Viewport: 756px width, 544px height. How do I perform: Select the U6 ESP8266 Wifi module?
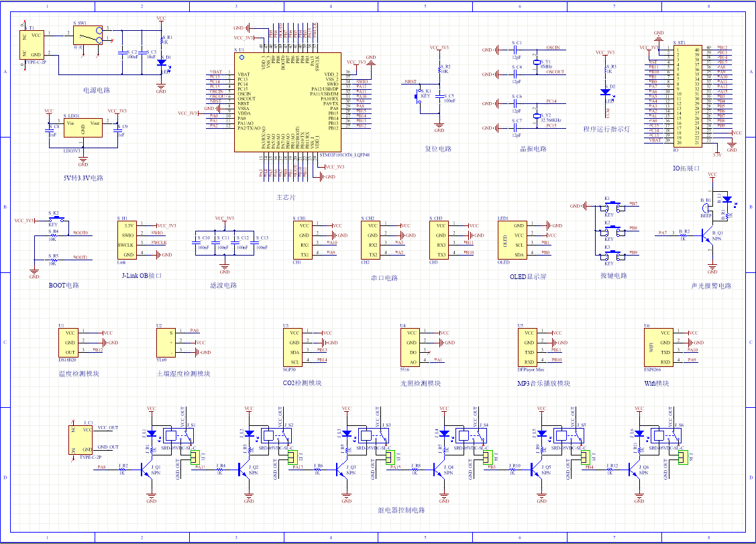[659, 347]
